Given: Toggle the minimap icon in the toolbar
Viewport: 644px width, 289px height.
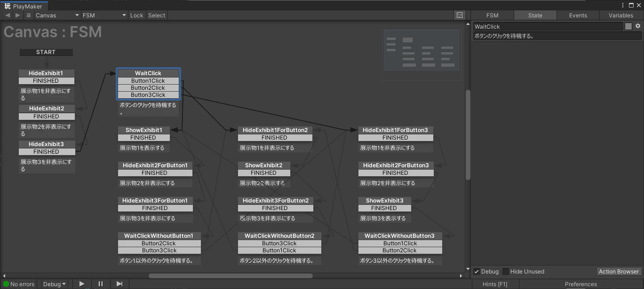Looking at the screenshot, I should (460, 15).
